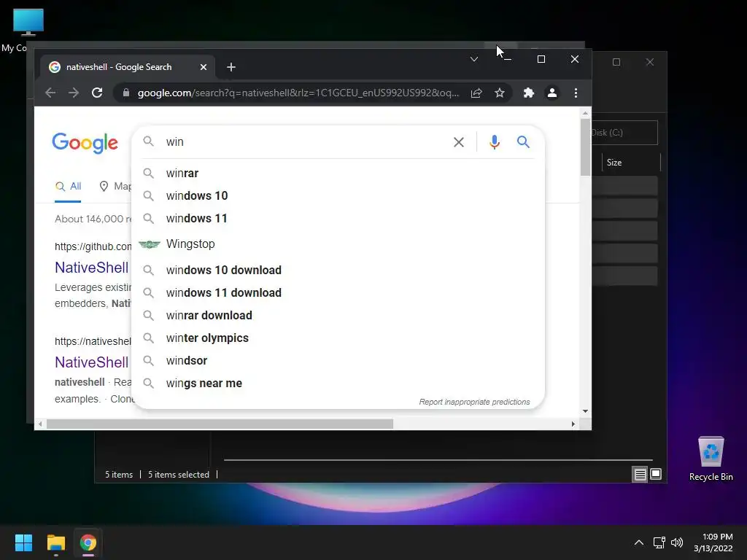This screenshot has height=560, width=747.
Task: Switch Explorer to large icons view
Action: click(656, 474)
